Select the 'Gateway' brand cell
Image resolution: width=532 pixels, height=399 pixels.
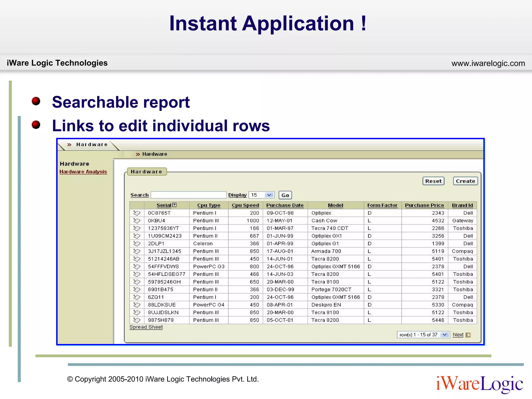click(x=463, y=221)
